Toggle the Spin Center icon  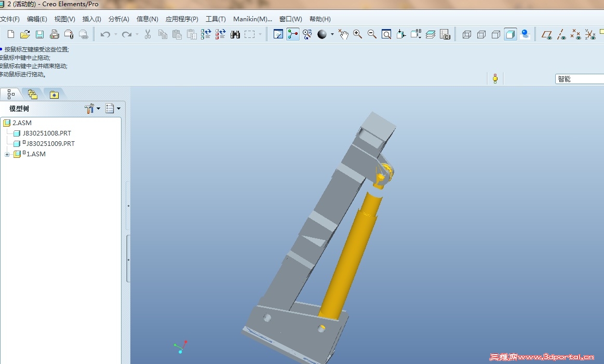[x=293, y=34]
